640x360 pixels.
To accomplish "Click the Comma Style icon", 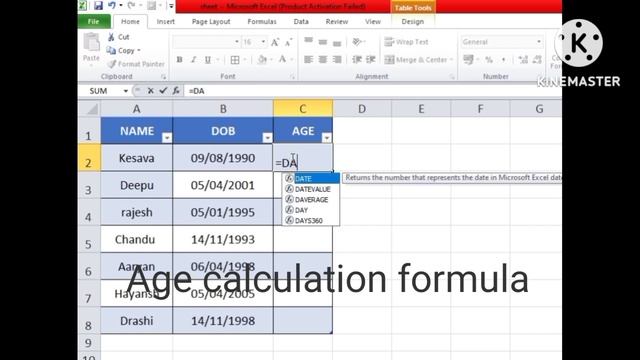I will point(503,60).
